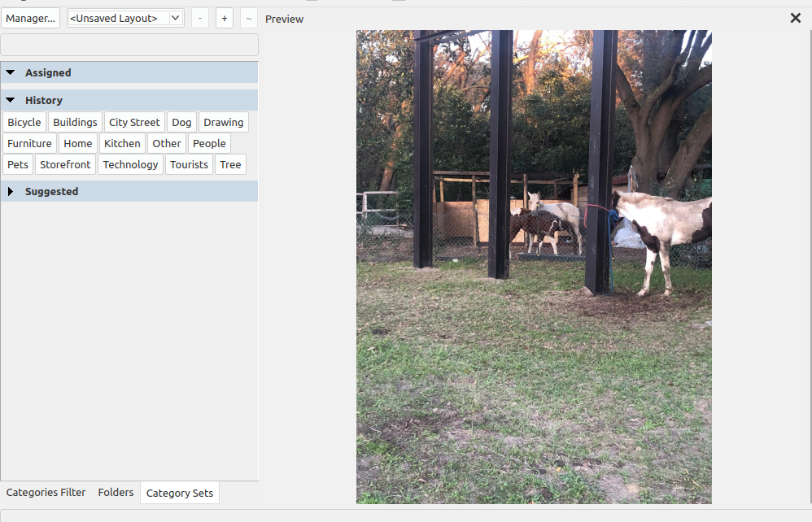Click the plus add layout button

[x=225, y=18]
